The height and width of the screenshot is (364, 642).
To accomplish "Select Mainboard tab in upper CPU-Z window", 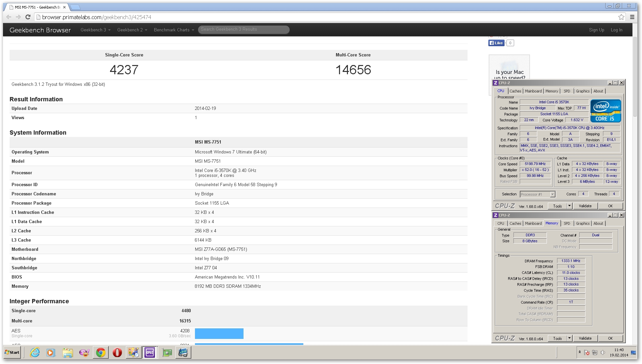I will click(533, 91).
